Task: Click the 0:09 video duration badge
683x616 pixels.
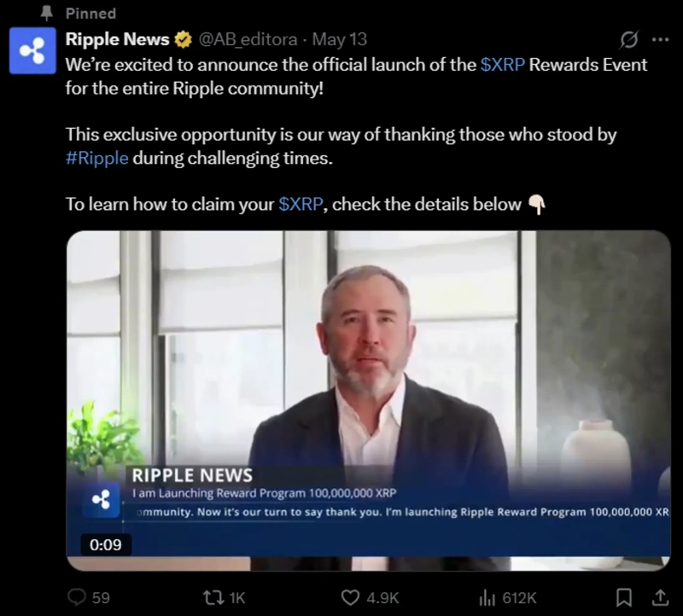Action: (x=106, y=544)
